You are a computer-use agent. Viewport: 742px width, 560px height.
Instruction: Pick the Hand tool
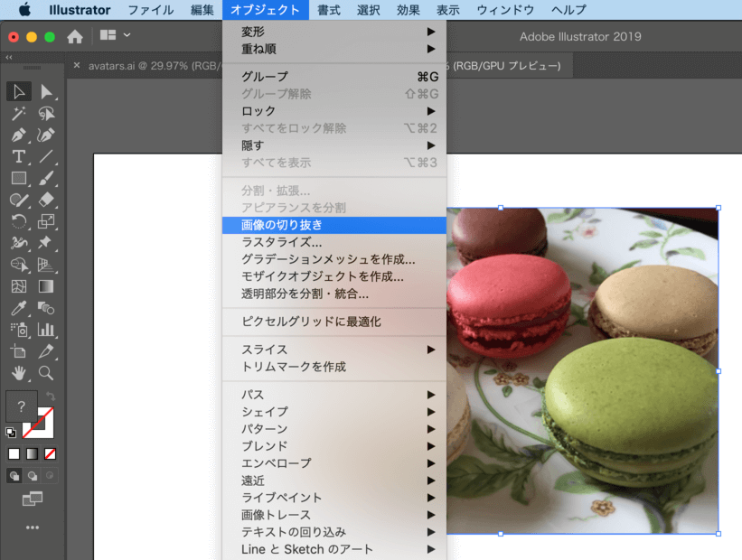(x=19, y=373)
